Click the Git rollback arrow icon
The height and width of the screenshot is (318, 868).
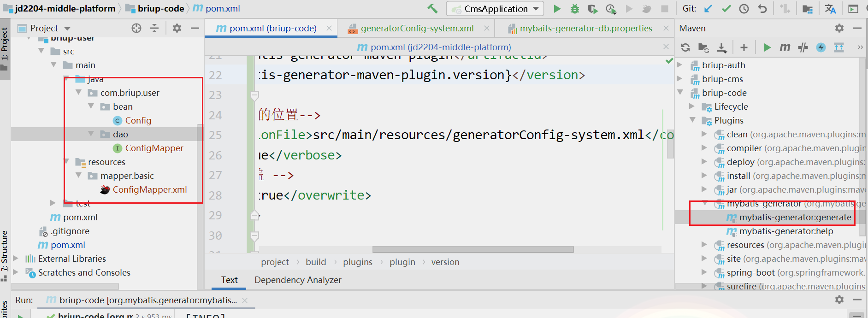[x=762, y=9]
